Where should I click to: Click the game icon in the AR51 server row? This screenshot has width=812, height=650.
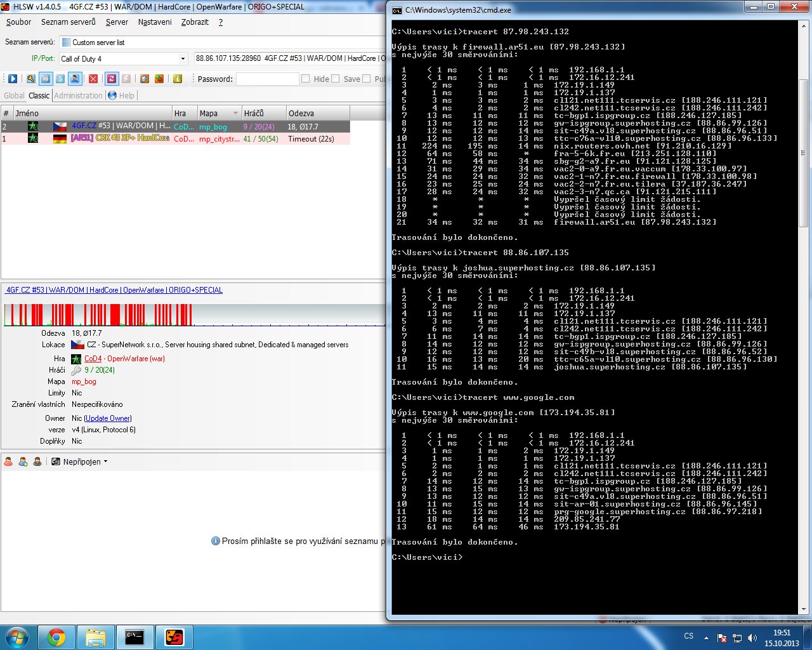click(x=33, y=138)
